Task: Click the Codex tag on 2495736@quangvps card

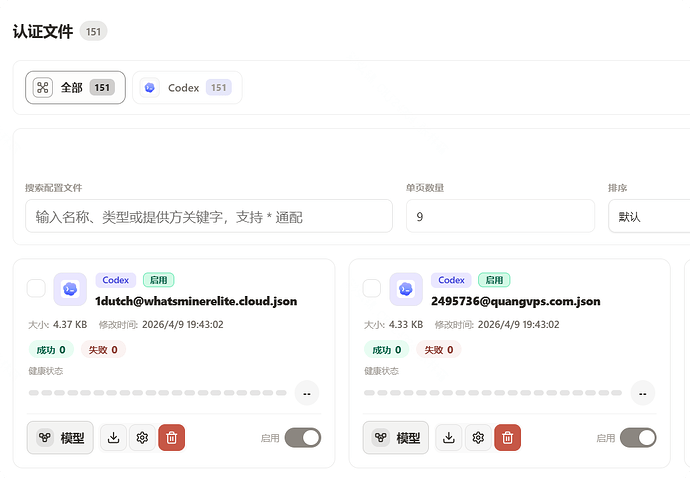Action: (451, 280)
